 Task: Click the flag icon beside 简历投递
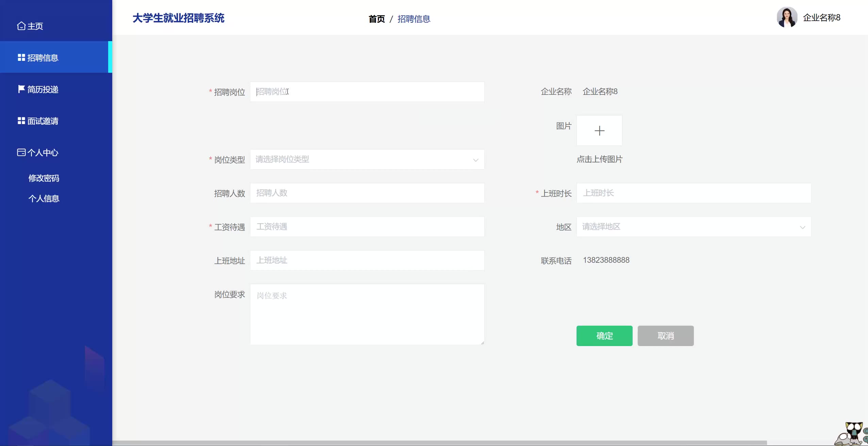[x=21, y=89]
